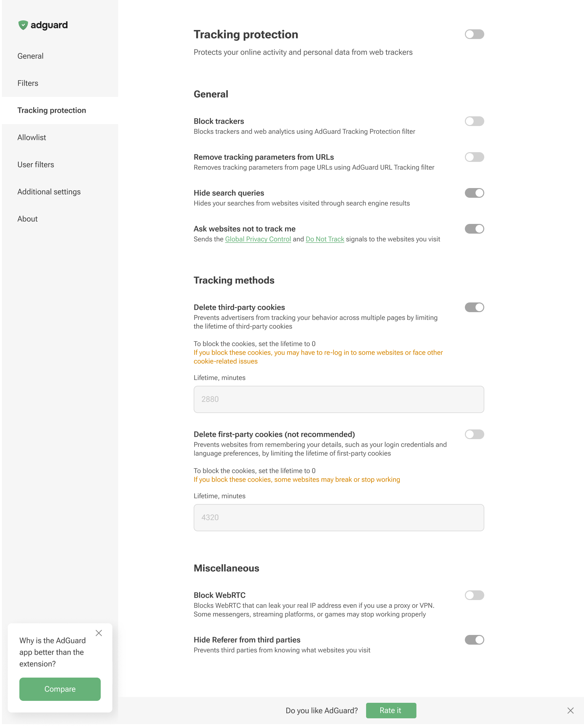
Task: Click the Compare button
Action: pos(60,689)
